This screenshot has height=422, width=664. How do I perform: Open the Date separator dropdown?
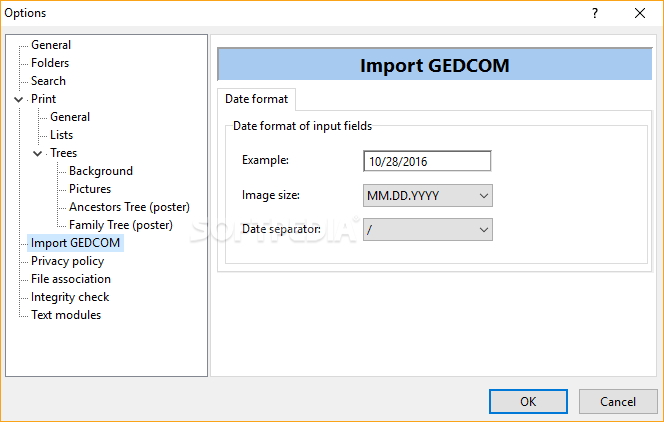pyautogui.click(x=428, y=230)
